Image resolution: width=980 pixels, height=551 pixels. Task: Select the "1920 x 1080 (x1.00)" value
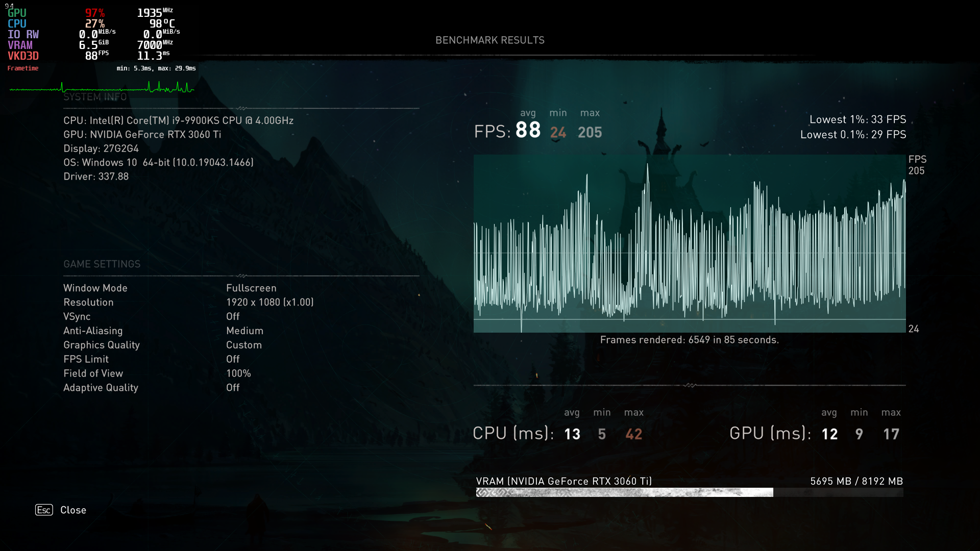270,303
